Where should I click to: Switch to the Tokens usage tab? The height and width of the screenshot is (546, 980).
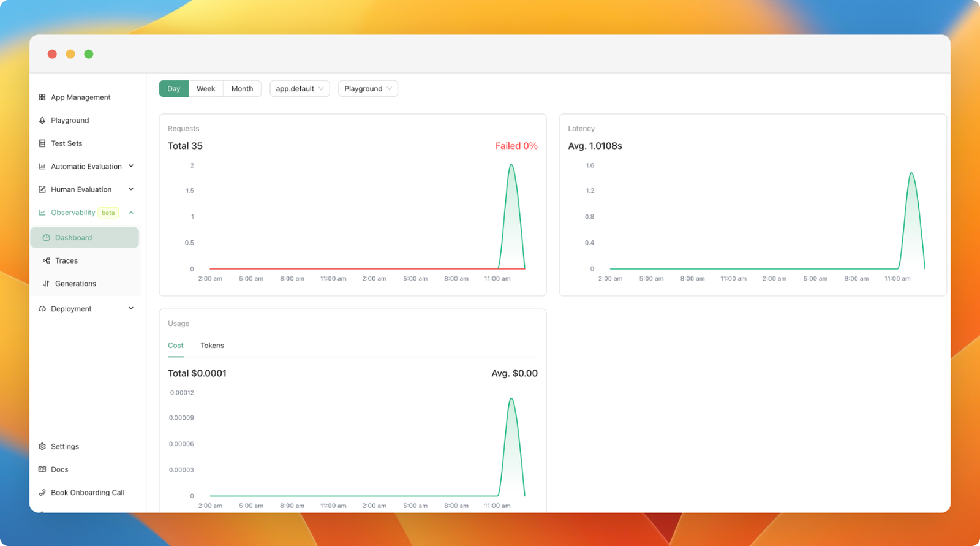click(x=212, y=346)
